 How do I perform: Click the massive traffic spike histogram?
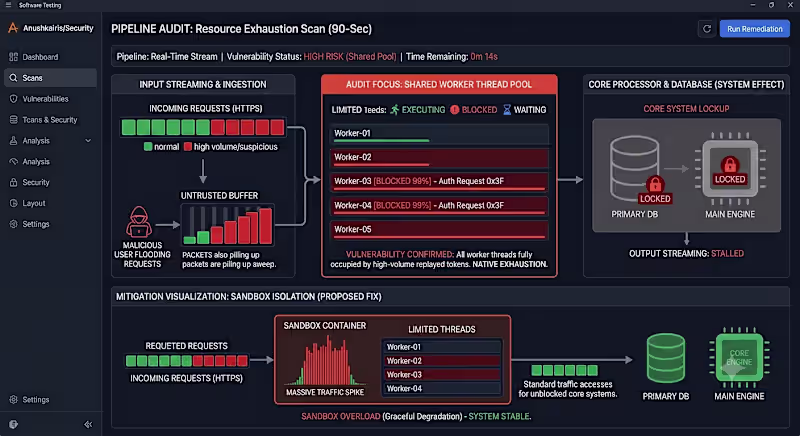pos(324,361)
